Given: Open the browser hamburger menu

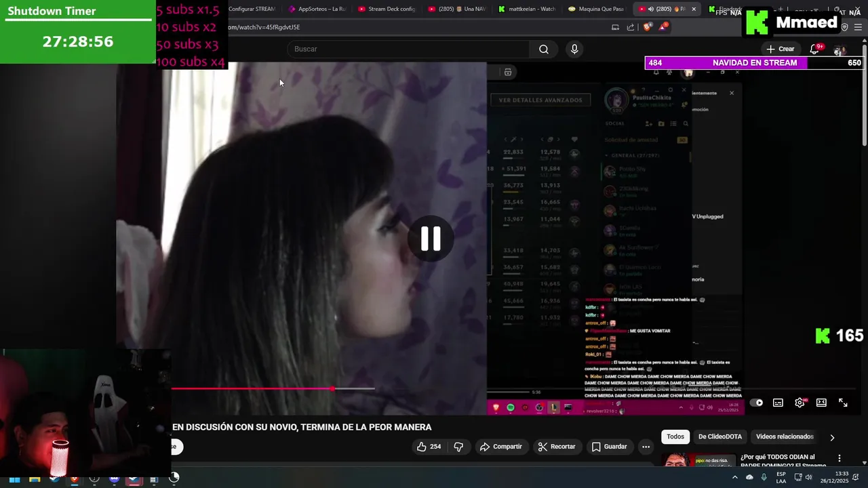Looking at the screenshot, I should [x=858, y=27].
